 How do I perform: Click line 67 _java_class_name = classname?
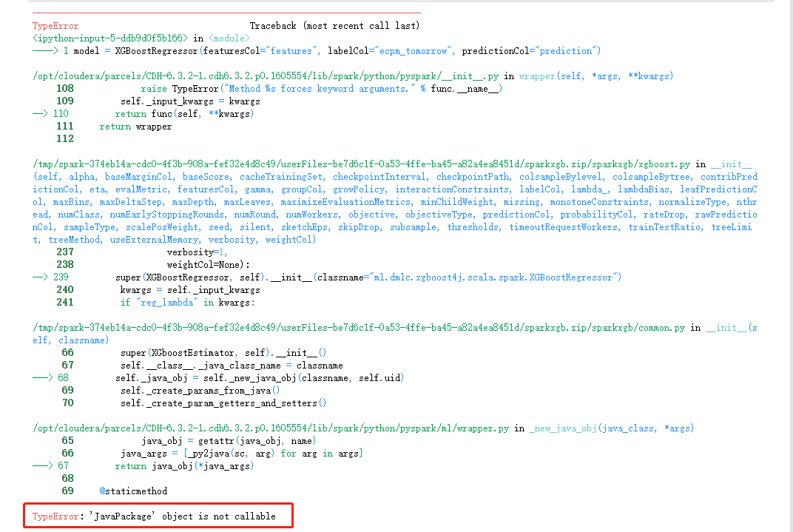tap(232, 365)
